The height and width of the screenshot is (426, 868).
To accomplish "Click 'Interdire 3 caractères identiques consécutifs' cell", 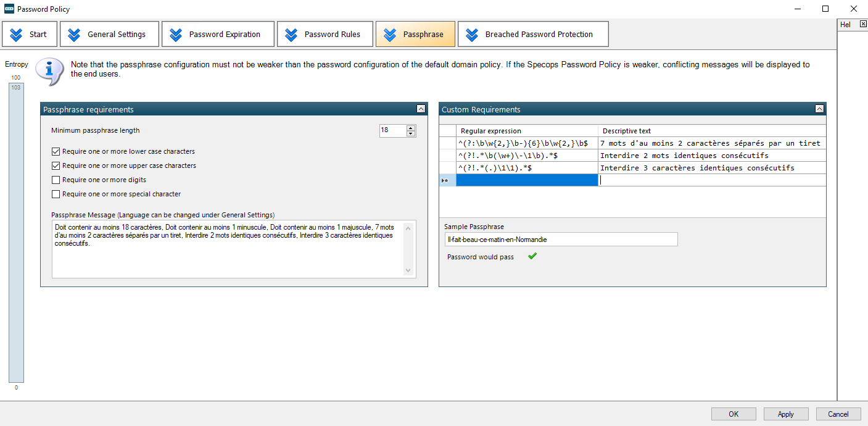I will [712, 168].
